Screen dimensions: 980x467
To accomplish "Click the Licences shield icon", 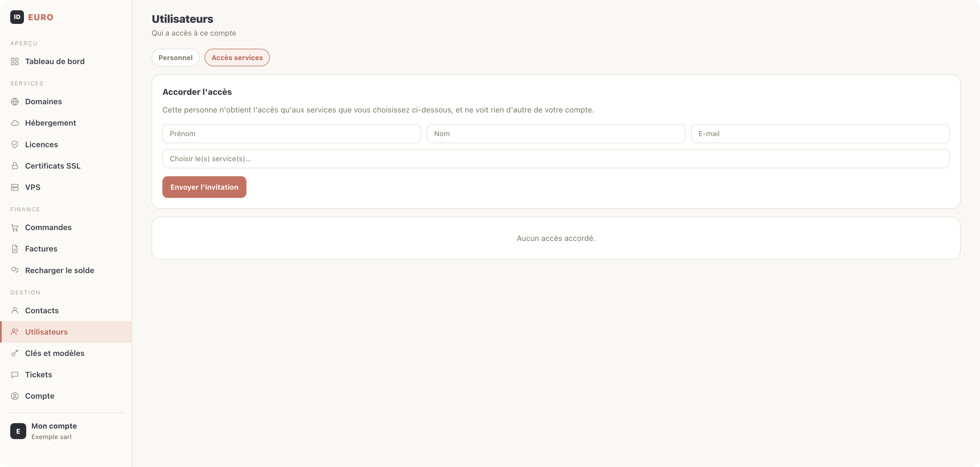I will click(x=15, y=144).
